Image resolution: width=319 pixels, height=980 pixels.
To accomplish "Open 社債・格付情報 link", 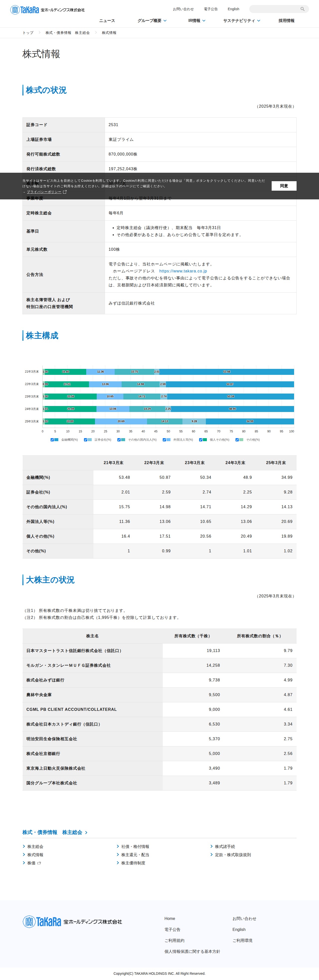I will point(135,846).
